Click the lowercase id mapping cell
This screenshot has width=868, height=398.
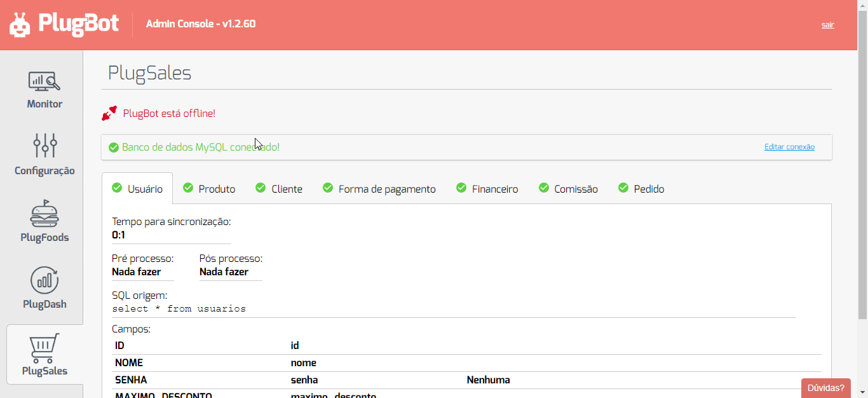tap(295, 346)
